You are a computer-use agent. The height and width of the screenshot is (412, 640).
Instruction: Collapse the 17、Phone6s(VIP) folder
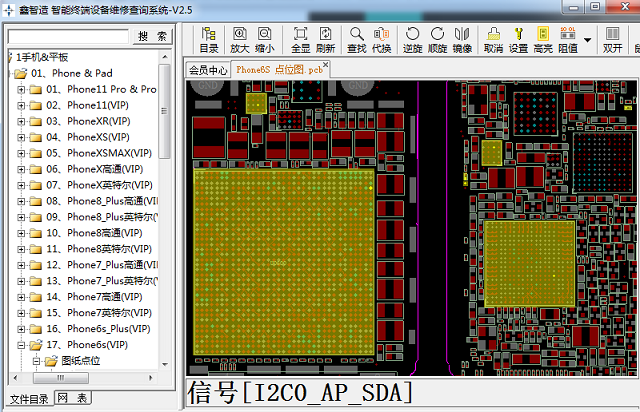tap(21, 345)
